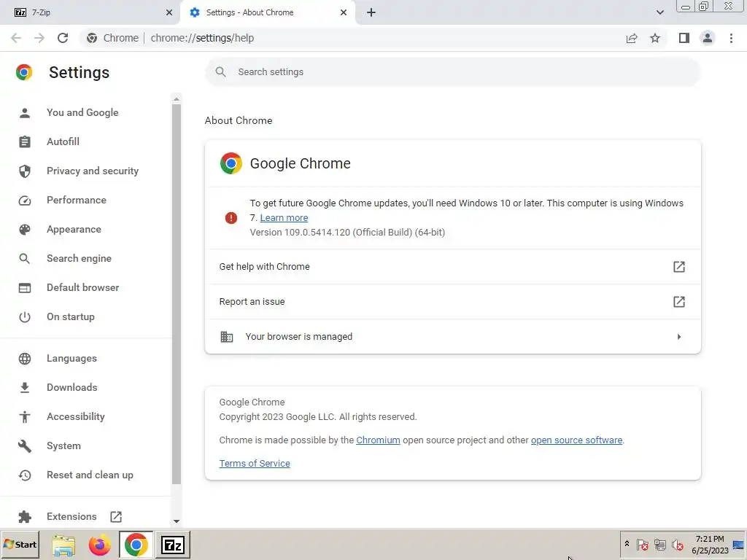Open Search engine settings
The height and width of the screenshot is (560, 747).
pos(79,258)
